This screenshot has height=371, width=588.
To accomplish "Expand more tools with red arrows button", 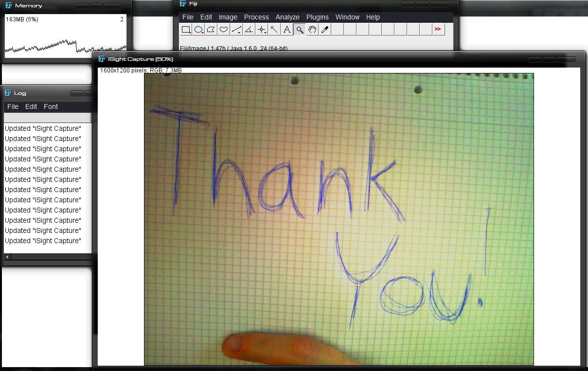I will (438, 30).
